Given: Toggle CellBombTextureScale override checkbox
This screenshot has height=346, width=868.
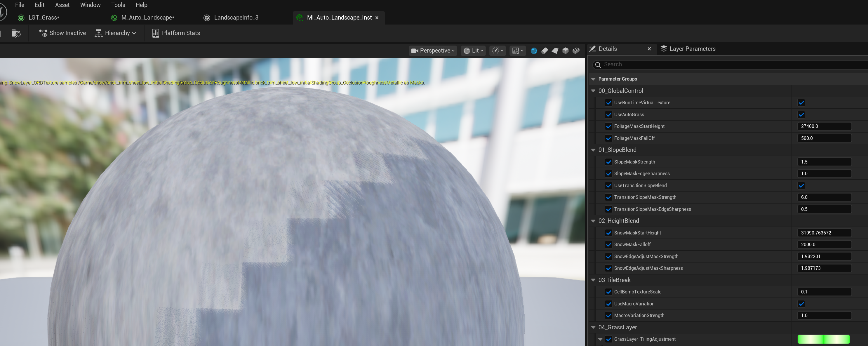Looking at the screenshot, I should click(608, 292).
